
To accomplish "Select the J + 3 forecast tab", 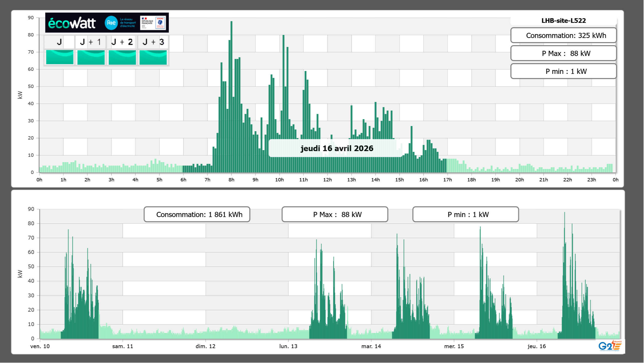I will point(153,42).
